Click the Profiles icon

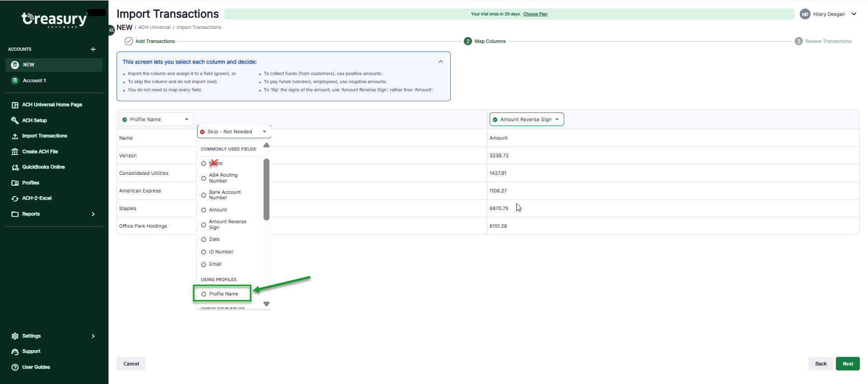pos(15,183)
